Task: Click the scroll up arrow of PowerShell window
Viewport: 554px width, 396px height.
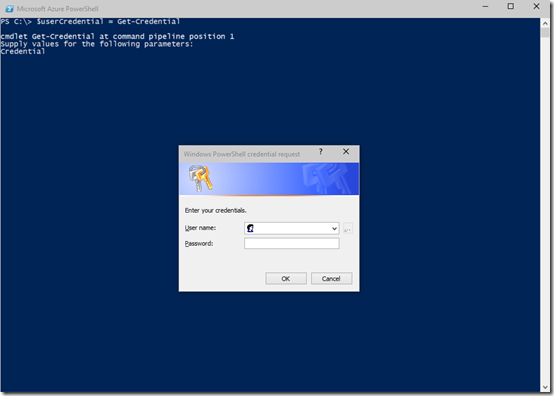Action: [545, 23]
